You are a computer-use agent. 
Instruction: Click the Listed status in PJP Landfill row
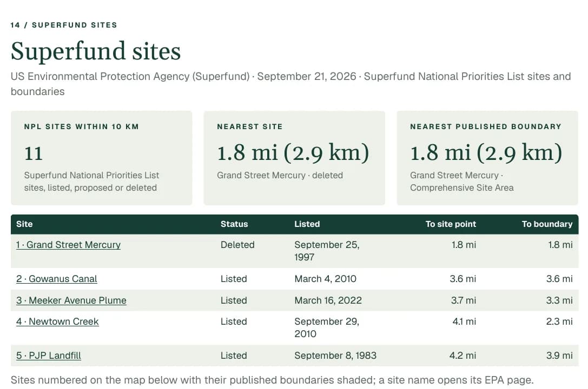pyautogui.click(x=234, y=356)
